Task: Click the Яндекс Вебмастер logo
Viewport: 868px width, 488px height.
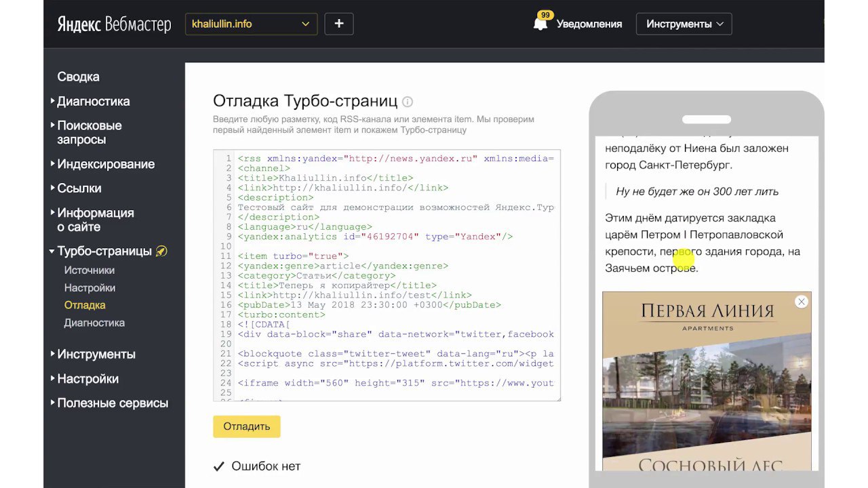Action: pyautogui.click(x=114, y=24)
